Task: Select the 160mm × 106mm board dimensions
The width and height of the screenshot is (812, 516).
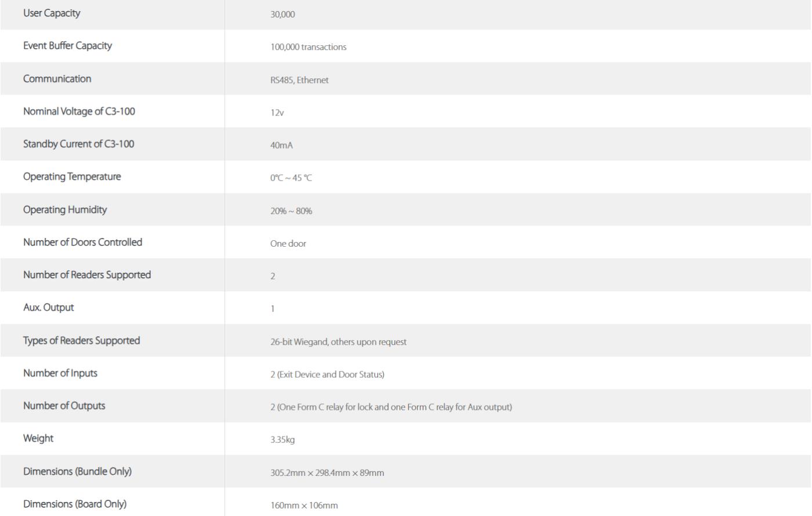Action: click(304, 505)
